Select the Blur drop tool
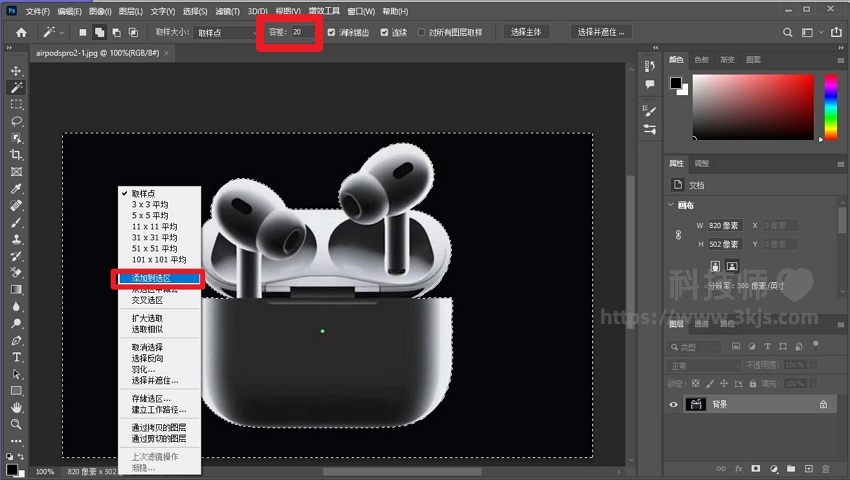Image resolution: width=850 pixels, height=480 pixels. [x=16, y=306]
